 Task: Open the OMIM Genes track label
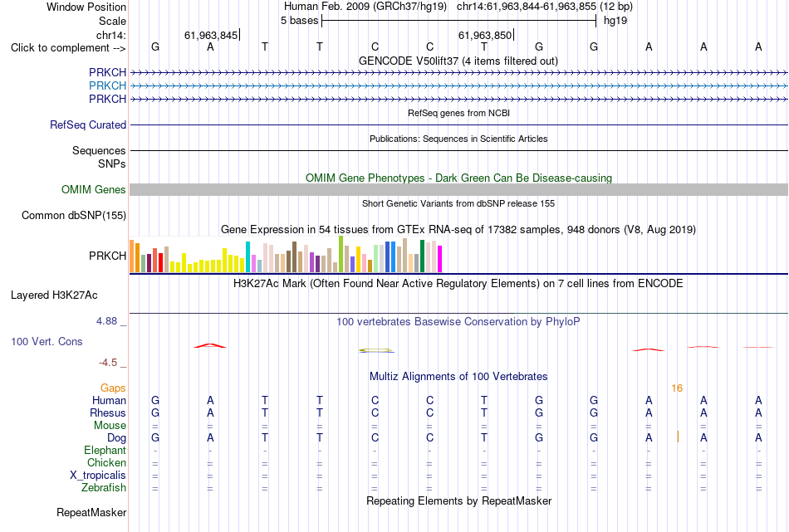click(x=93, y=189)
